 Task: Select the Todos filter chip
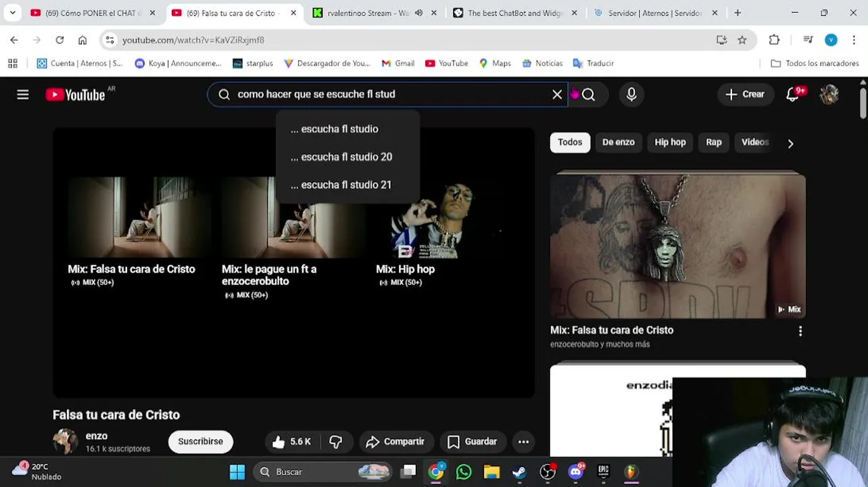[570, 142]
